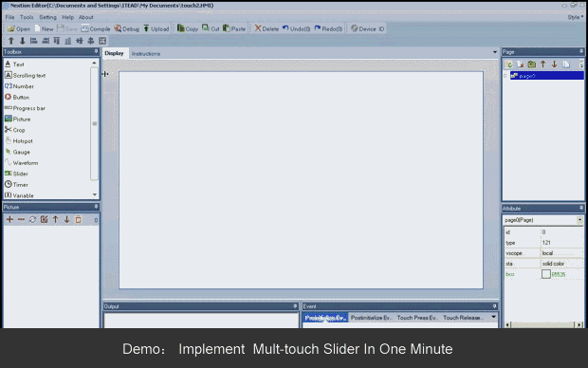Switch to the Instructions tab
588x368 pixels.
pos(146,54)
